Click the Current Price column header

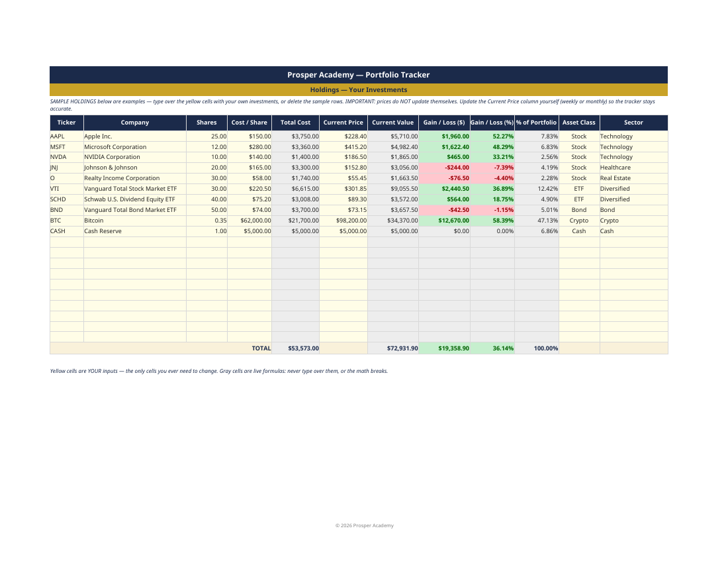(343, 123)
